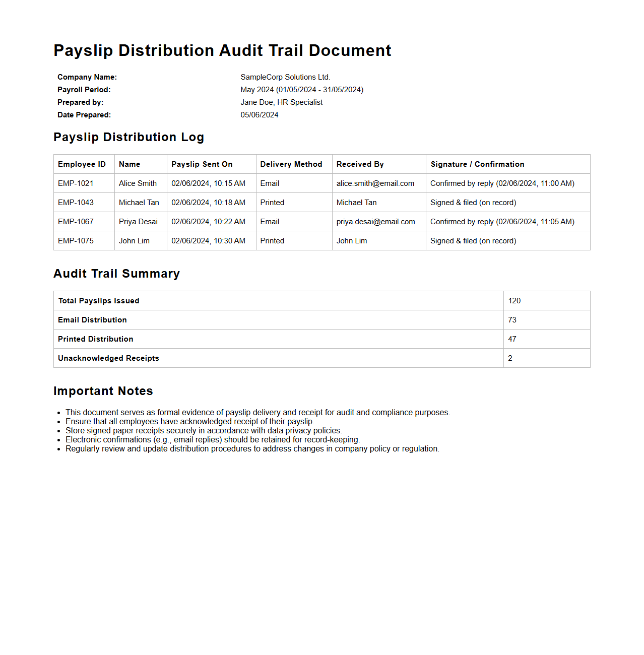Click the Delivery Method column header
This screenshot has width=644, height=655.
[x=291, y=164]
